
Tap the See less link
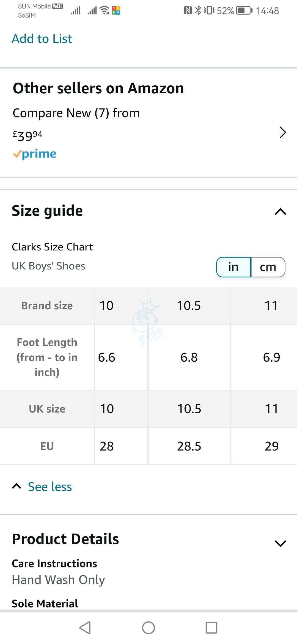50,487
